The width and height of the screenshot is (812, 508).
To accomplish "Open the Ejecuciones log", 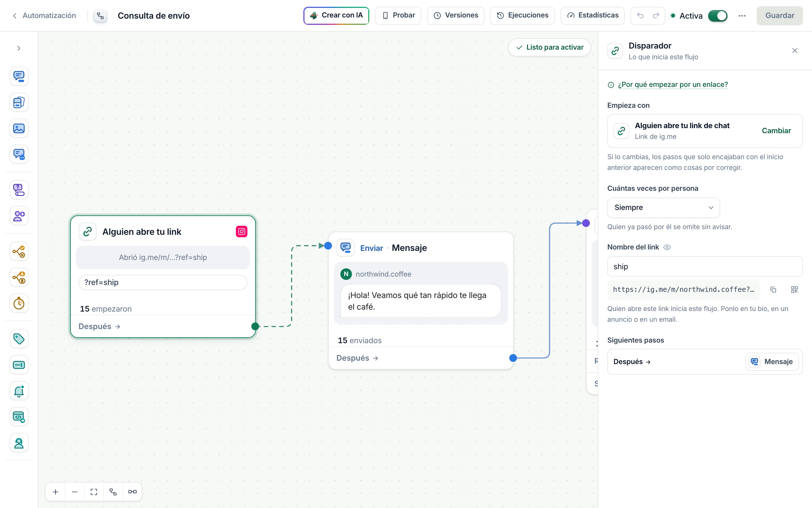I will click(x=522, y=16).
